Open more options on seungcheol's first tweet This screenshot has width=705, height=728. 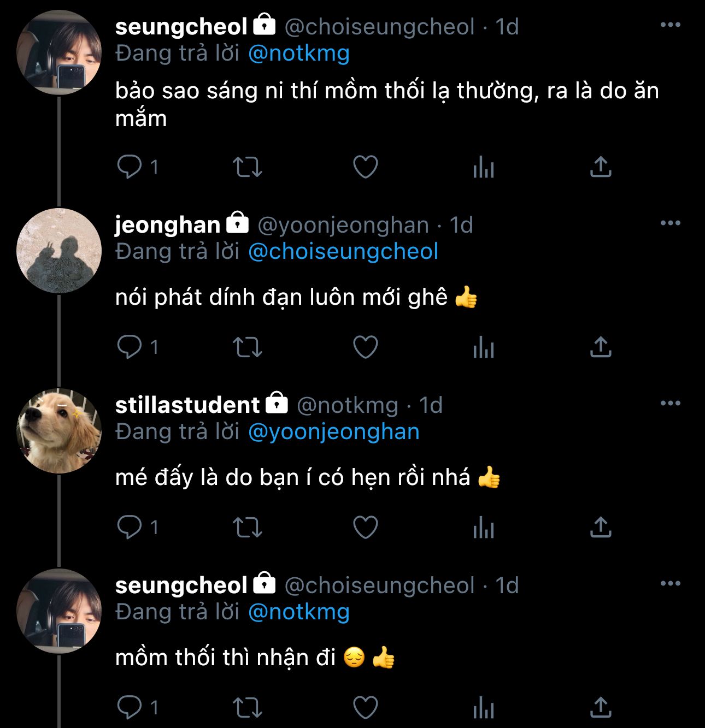pyautogui.click(x=670, y=25)
